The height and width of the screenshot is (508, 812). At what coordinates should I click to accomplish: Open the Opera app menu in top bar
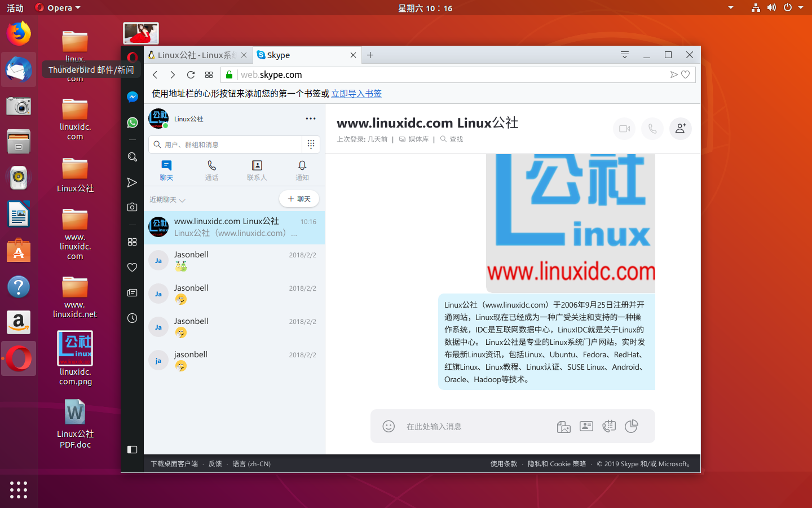point(58,8)
